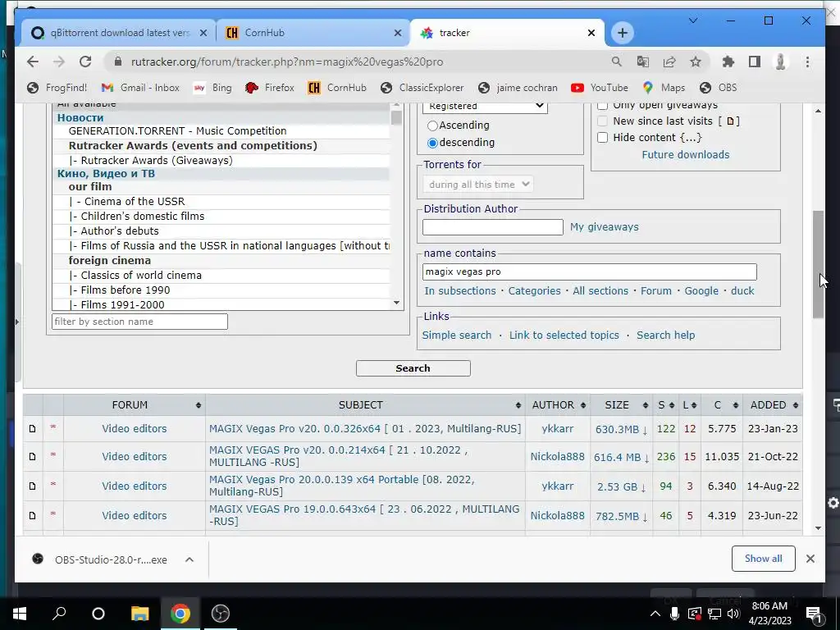This screenshot has height=630, width=840.
Task: Expand the OBS-Studio download options chevron
Action: click(x=189, y=559)
